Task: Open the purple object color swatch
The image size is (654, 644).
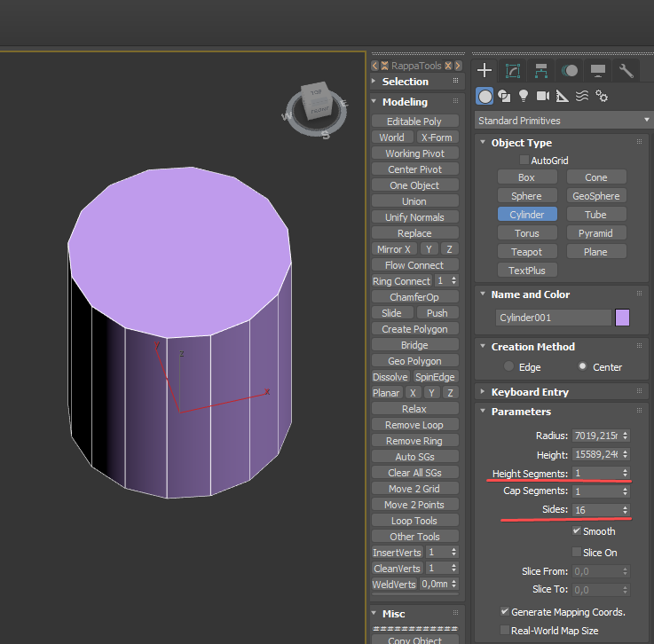Action: pyautogui.click(x=622, y=318)
